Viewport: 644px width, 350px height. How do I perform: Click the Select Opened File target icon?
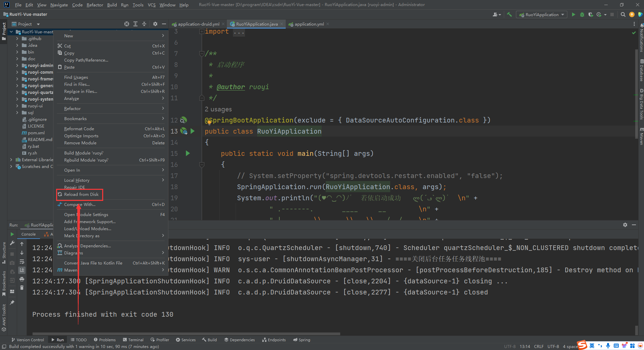127,24
